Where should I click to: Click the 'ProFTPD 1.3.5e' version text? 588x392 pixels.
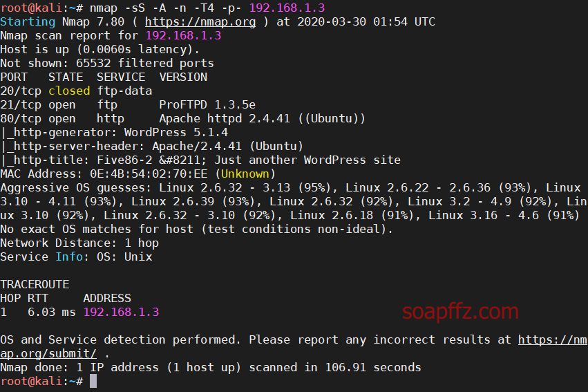[207, 104]
